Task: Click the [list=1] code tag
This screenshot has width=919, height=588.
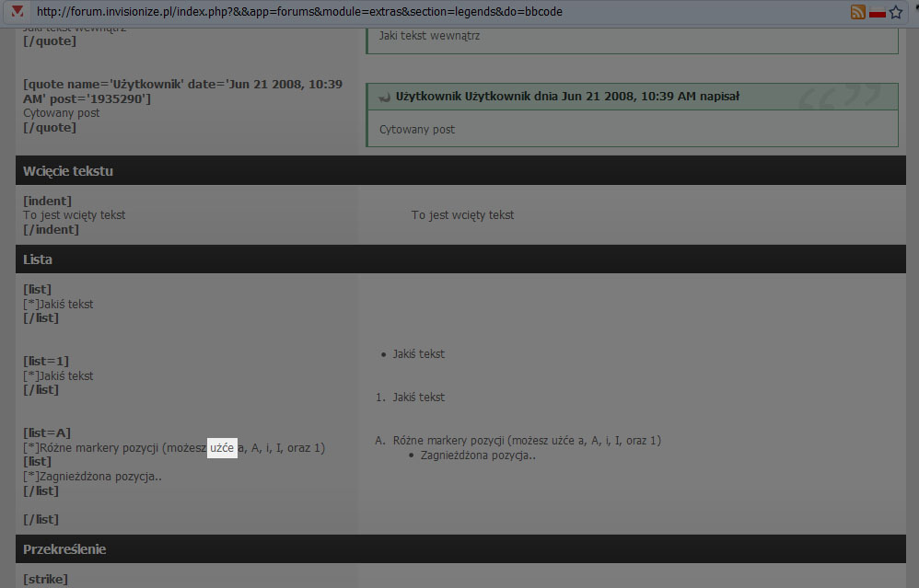Action: (x=46, y=362)
